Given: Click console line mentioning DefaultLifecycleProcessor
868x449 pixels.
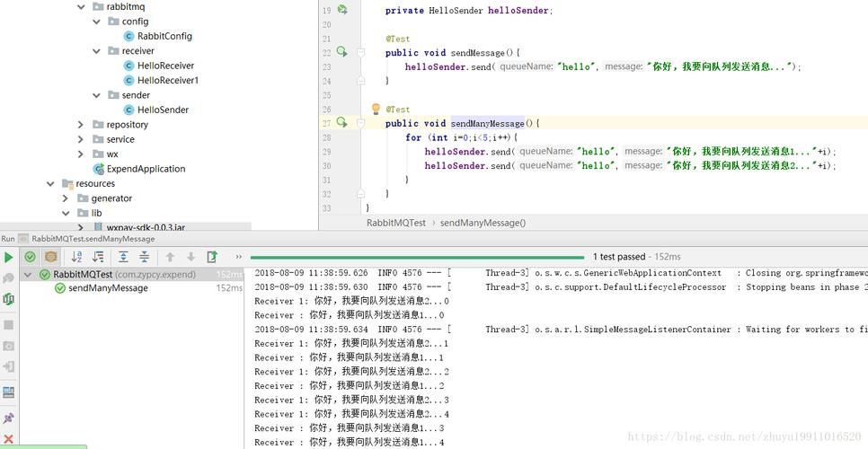Looking at the screenshot, I should click(x=561, y=287).
